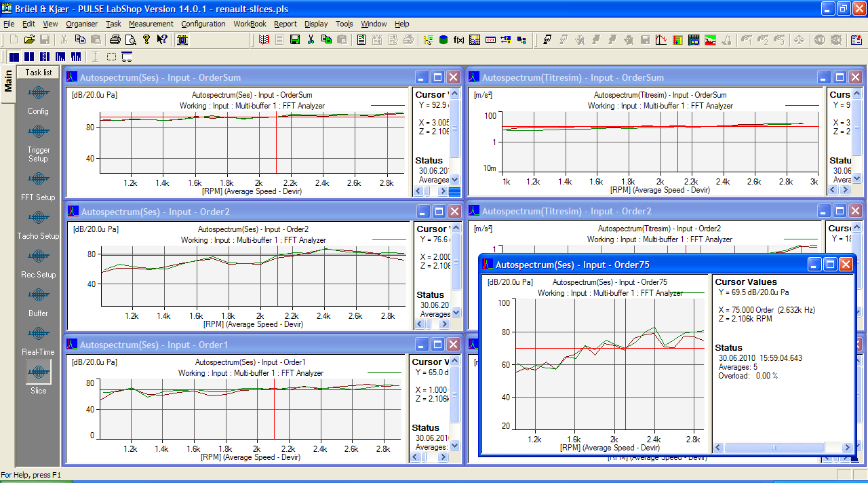Screen dimensions: 868x483
Task: Open Print Preview from the toolbar
Action: pyautogui.click(x=130, y=40)
